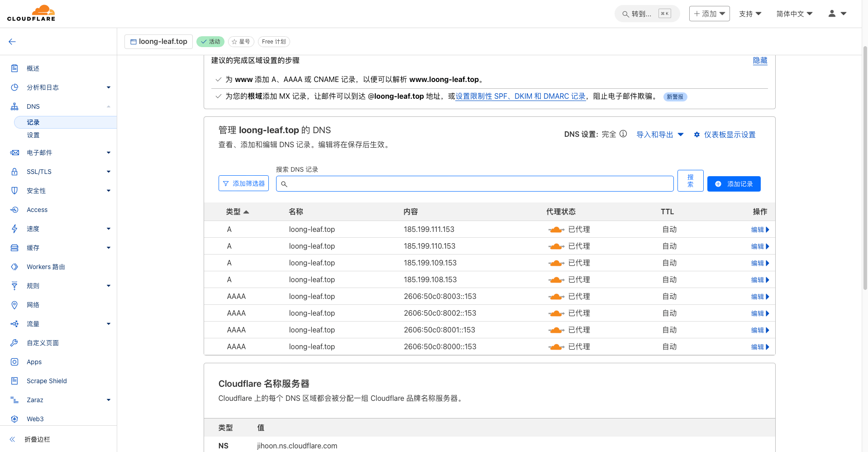Open the 转到... quick search box
The image size is (868, 452).
647,14
